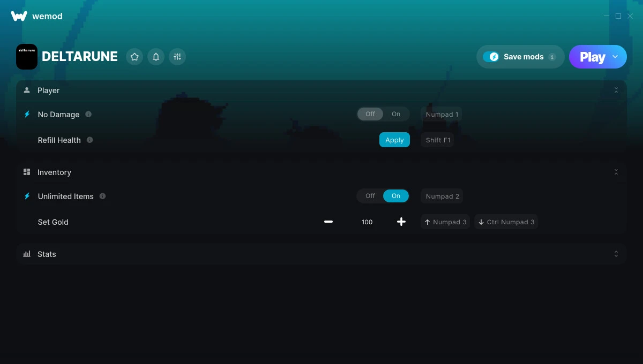Click the Stats section chart icon
643x364 pixels.
pyautogui.click(x=27, y=254)
